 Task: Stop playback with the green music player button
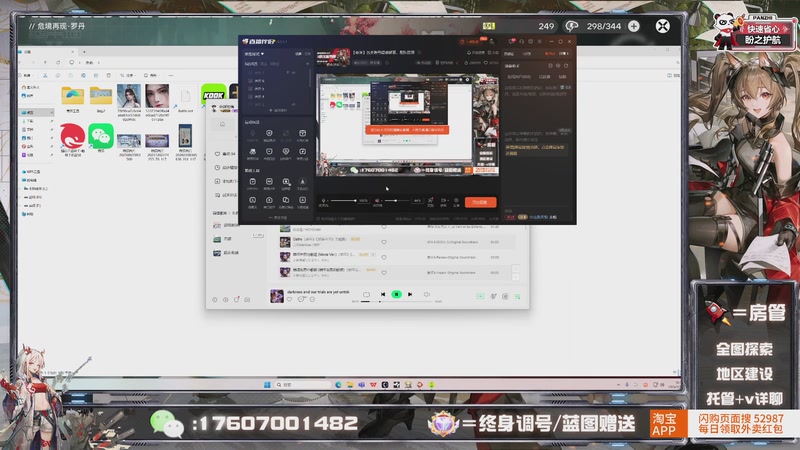396,294
